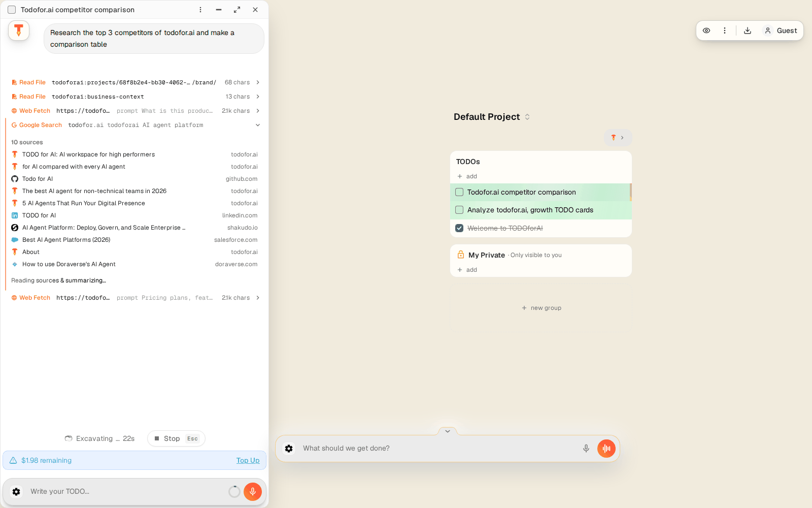Image resolution: width=812 pixels, height=508 pixels.
Task: Click the lock icon beside My Private
Action: pos(461,255)
